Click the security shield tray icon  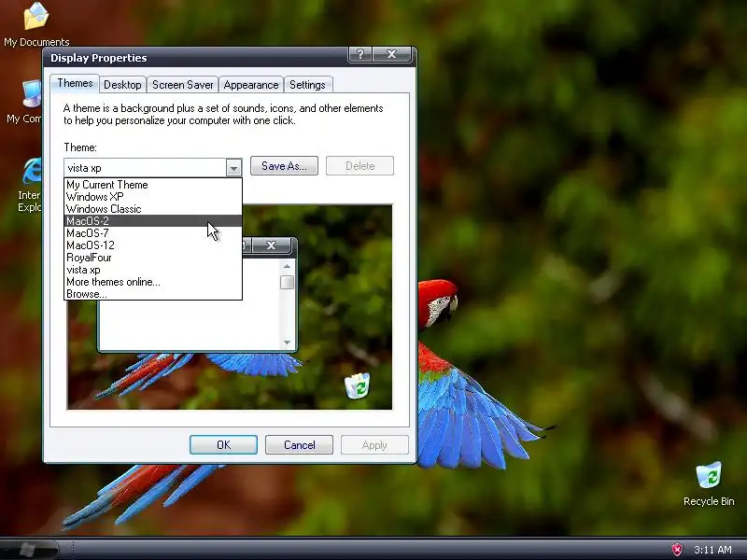[x=677, y=550]
